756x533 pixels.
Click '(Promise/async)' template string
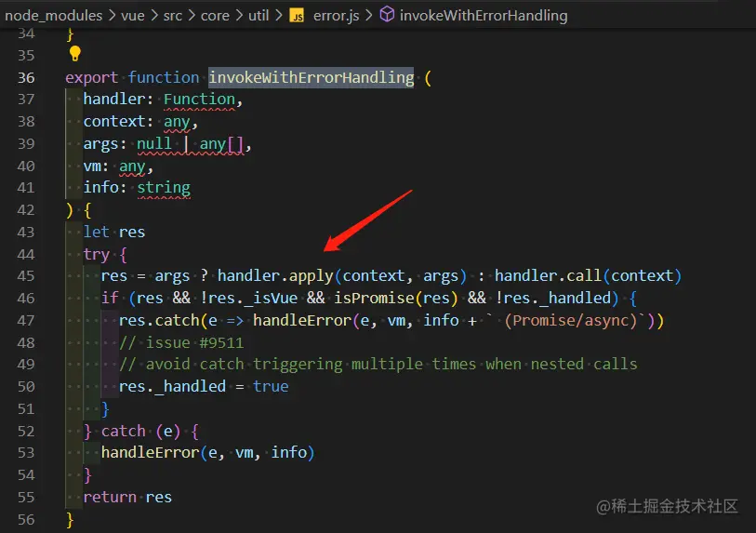pos(570,320)
